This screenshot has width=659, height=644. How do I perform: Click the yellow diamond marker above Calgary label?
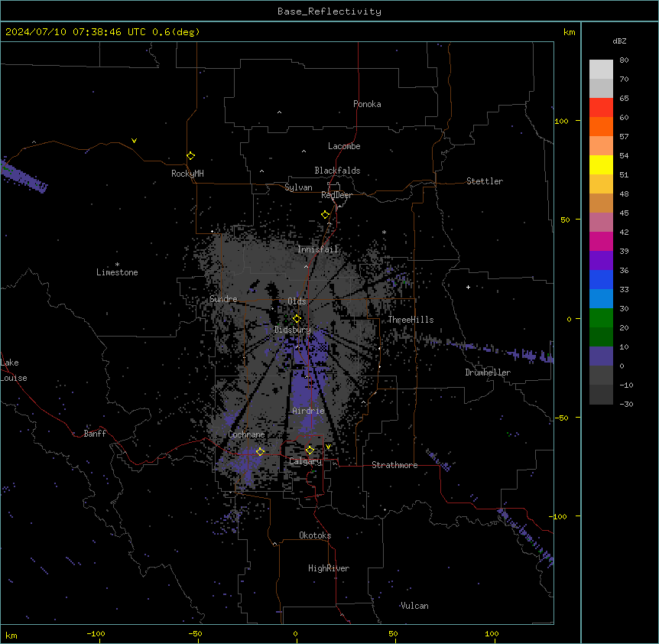coord(310,450)
